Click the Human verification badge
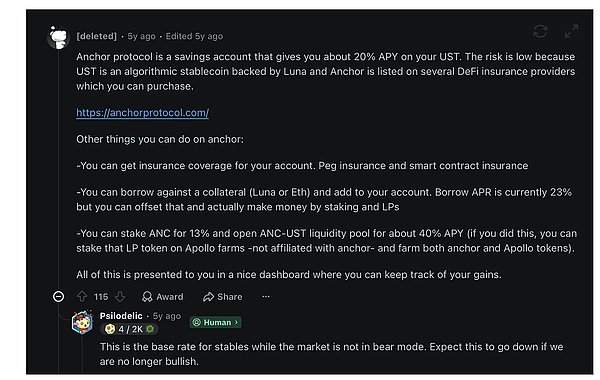The width and height of the screenshot is (600, 380). (x=215, y=322)
